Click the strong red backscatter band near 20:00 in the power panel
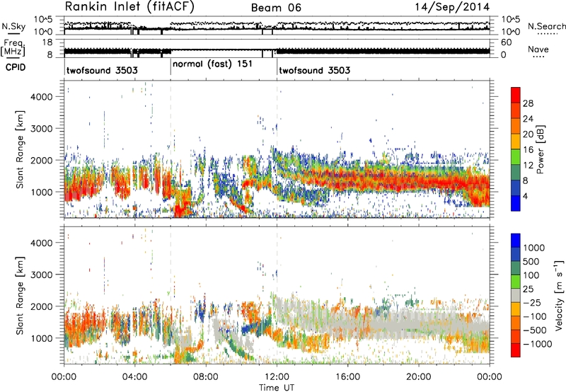Image resolution: width=566 pixels, height=392 pixels. click(419, 180)
